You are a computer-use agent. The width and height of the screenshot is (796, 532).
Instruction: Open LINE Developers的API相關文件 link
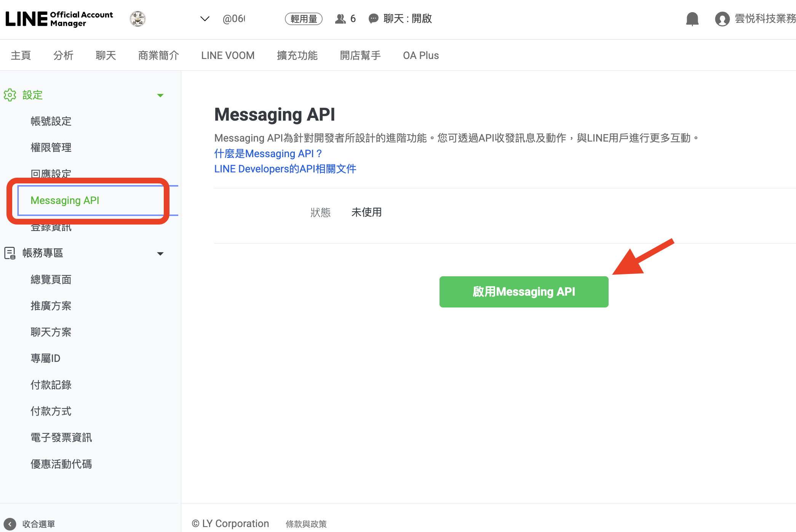285,169
